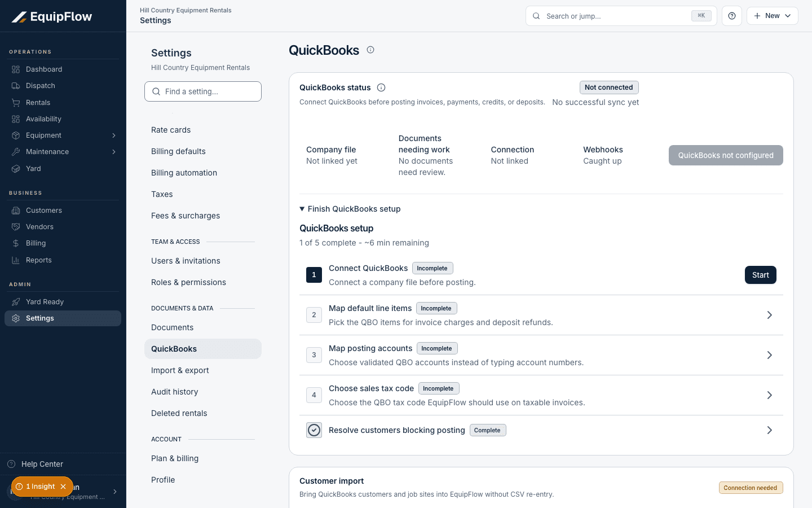Open the Help Center icon
The image size is (812, 508).
(x=11, y=464)
